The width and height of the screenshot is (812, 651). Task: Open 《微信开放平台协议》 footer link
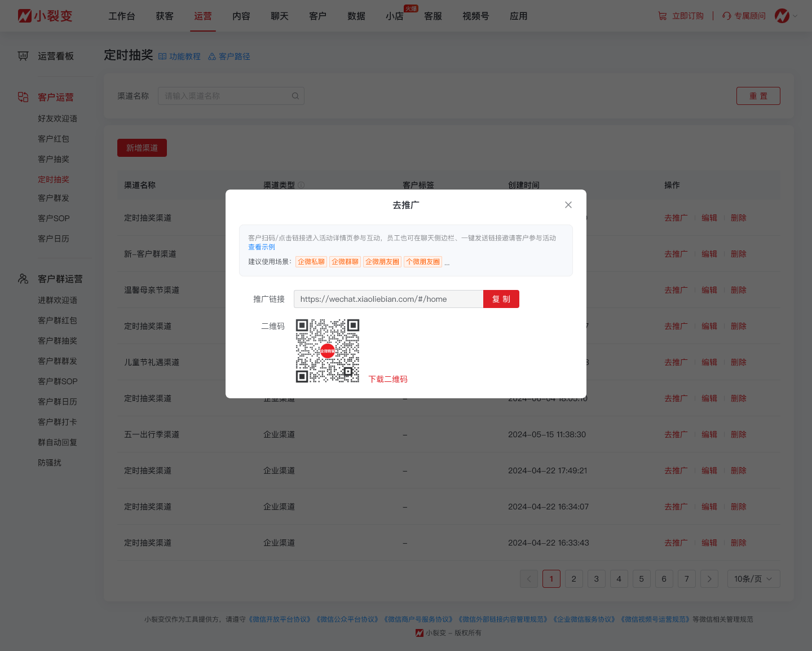[280, 619]
